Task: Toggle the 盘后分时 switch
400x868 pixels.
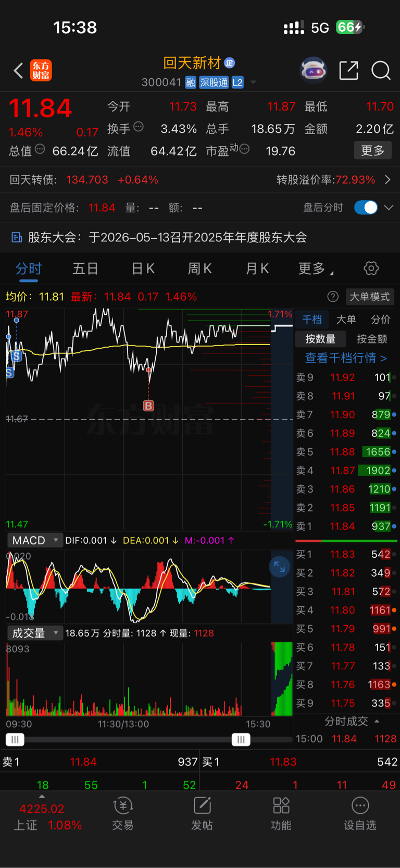Action: click(366, 207)
